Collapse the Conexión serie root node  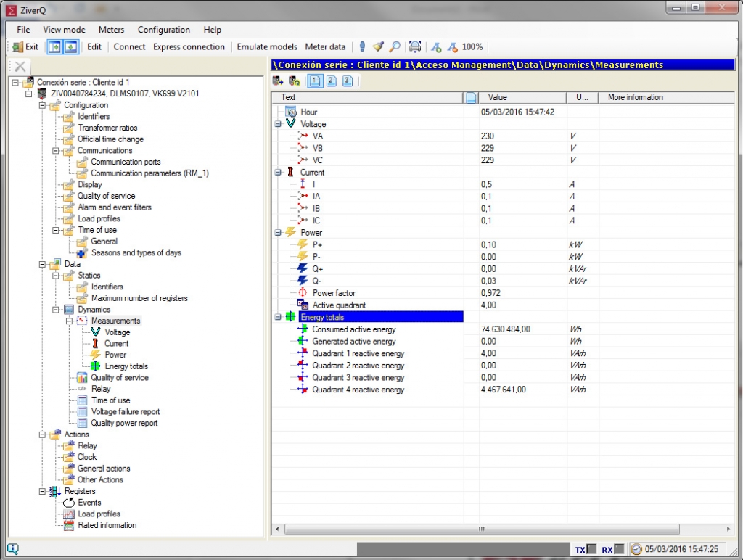16,83
